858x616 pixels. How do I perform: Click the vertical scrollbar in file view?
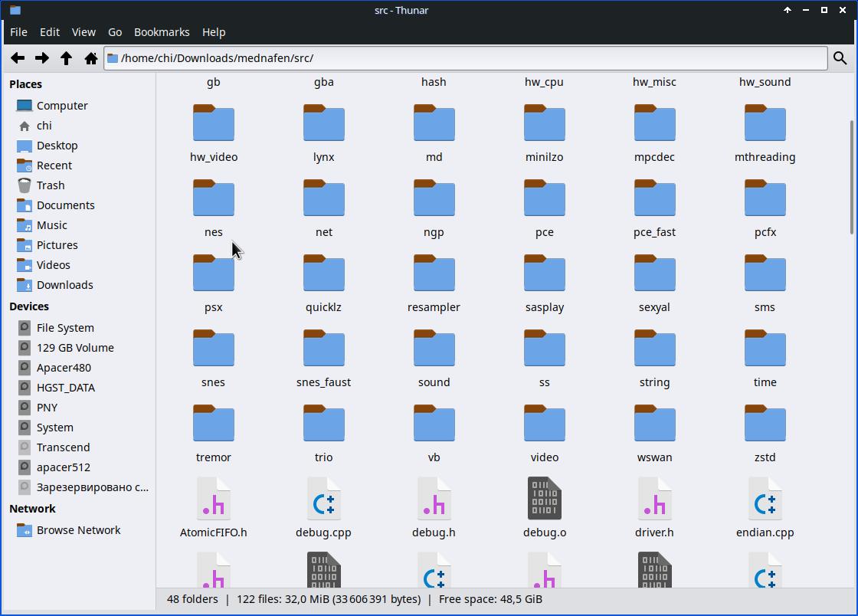pos(852,176)
